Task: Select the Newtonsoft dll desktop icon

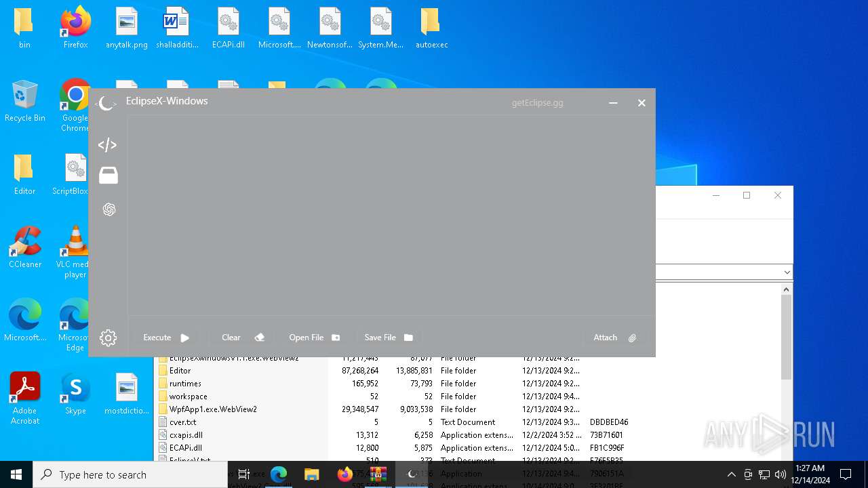Action: point(330,28)
